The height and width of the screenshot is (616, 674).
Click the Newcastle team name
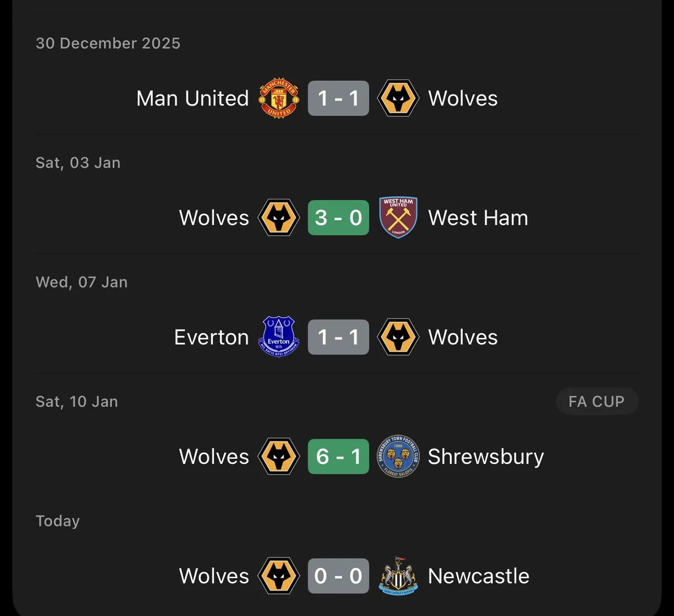(x=478, y=576)
